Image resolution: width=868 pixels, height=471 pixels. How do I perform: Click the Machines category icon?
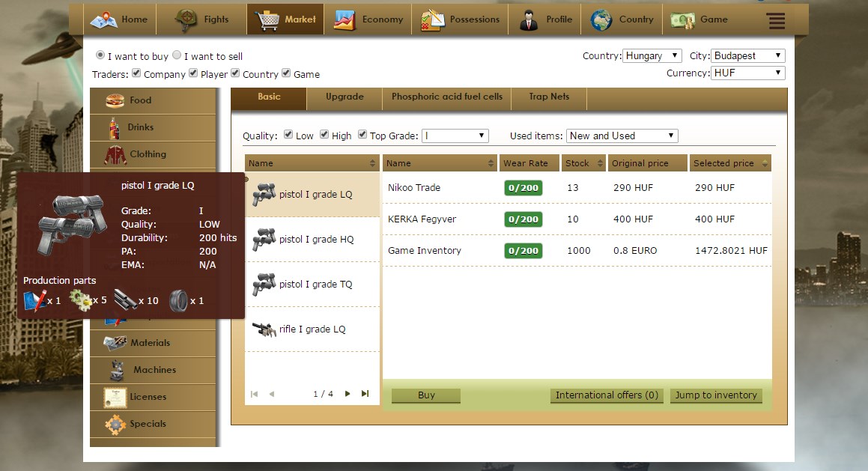click(x=116, y=370)
